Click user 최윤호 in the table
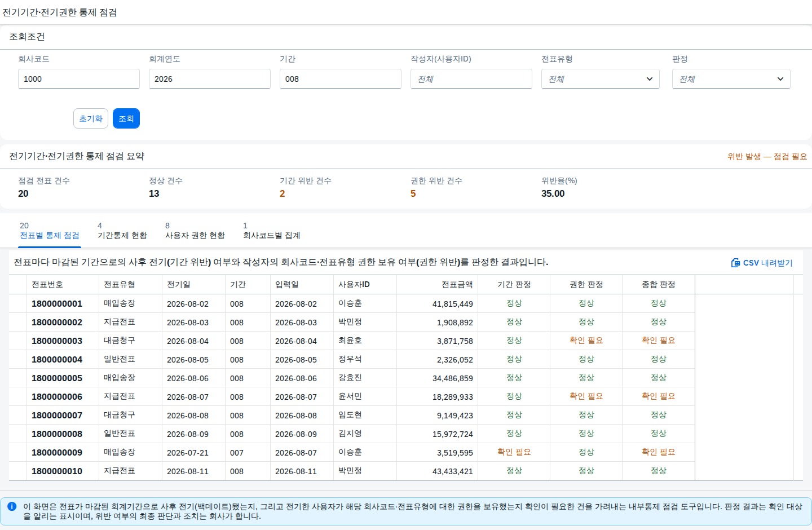Image resolution: width=812 pixels, height=530 pixels. tap(350, 341)
